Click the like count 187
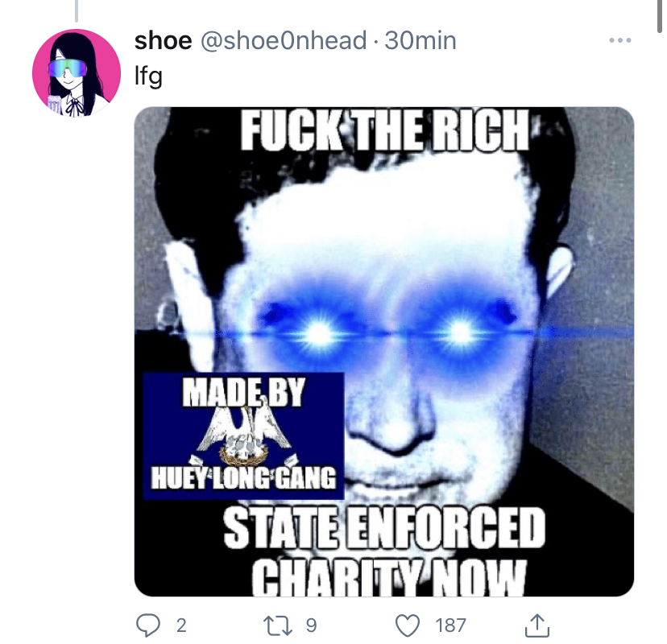 click(451, 625)
